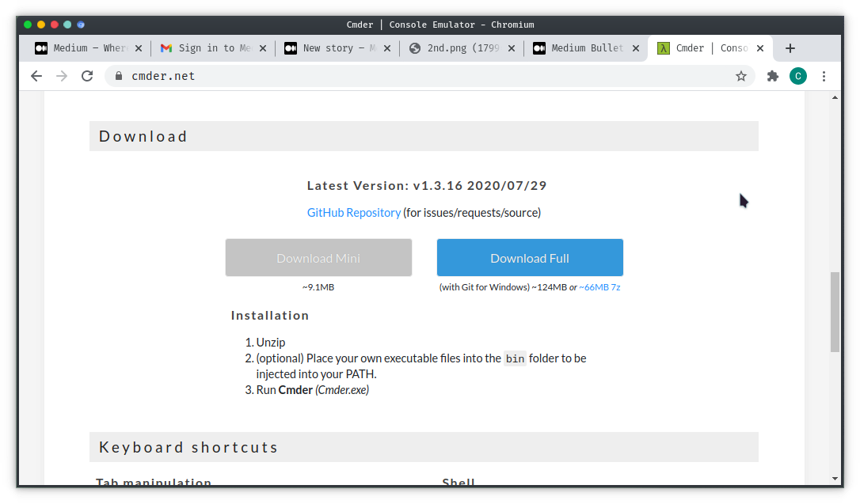Click the lambda favicon on the Cmder tab

point(664,48)
